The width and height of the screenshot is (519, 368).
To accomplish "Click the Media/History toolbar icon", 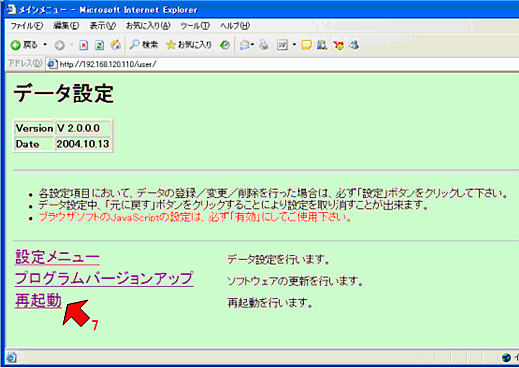I will (225, 45).
